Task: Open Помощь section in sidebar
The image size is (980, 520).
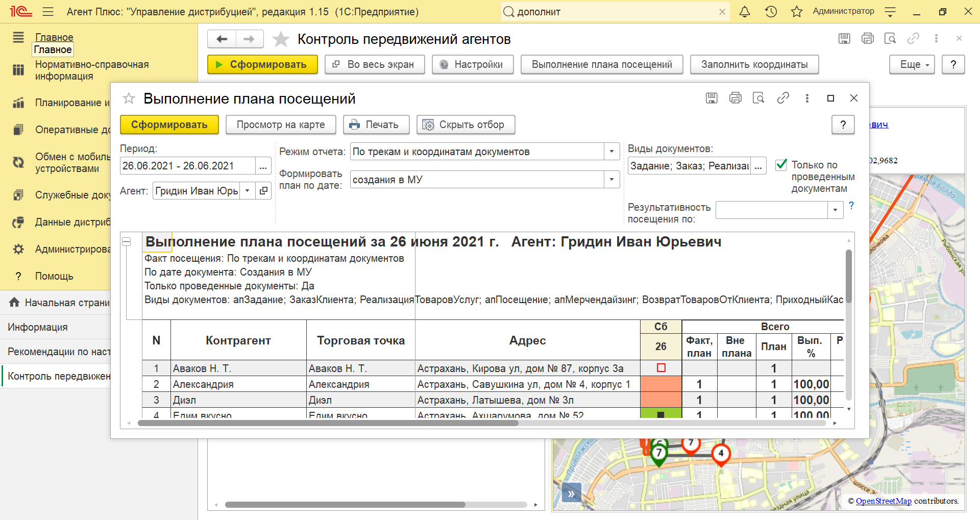Action: pos(54,276)
